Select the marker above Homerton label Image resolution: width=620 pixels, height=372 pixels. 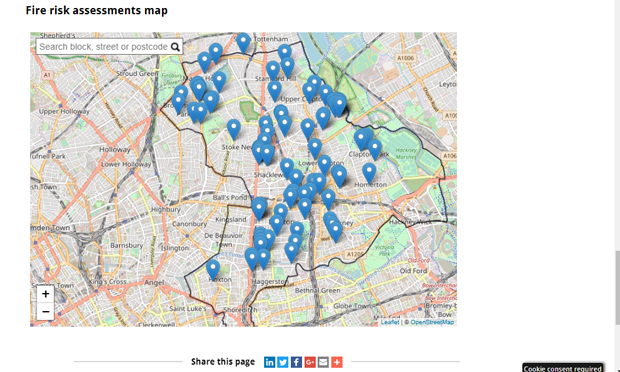click(369, 173)
